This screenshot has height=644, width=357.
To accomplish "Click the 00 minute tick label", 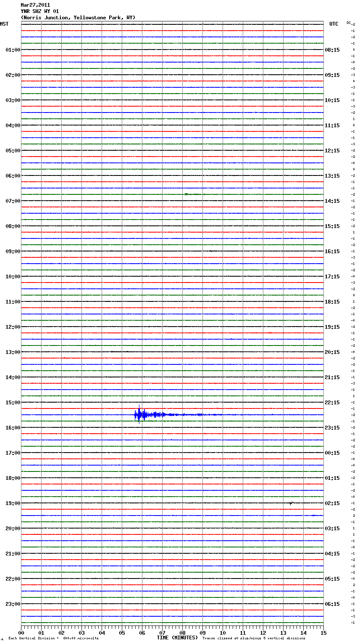I will tap(21, 633).
